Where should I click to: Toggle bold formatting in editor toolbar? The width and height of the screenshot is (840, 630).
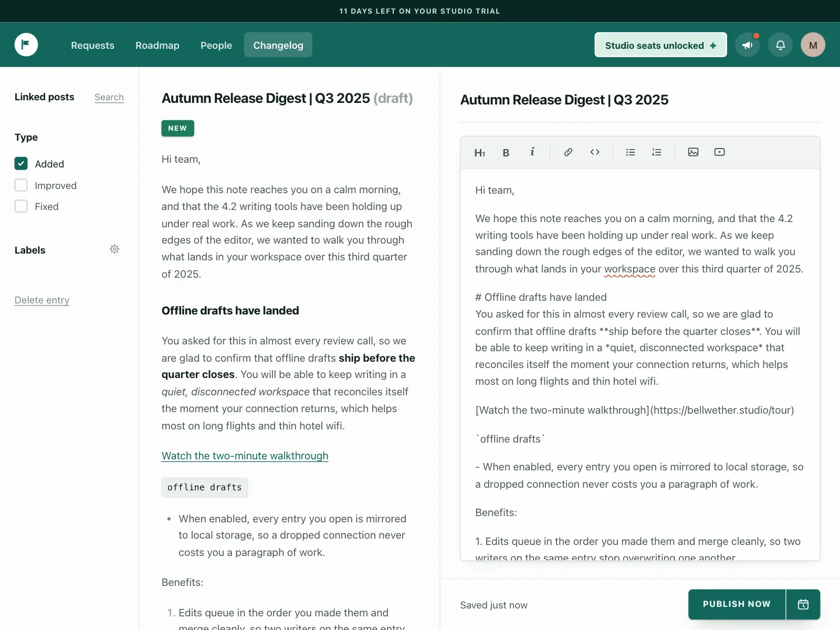point(506,153)
